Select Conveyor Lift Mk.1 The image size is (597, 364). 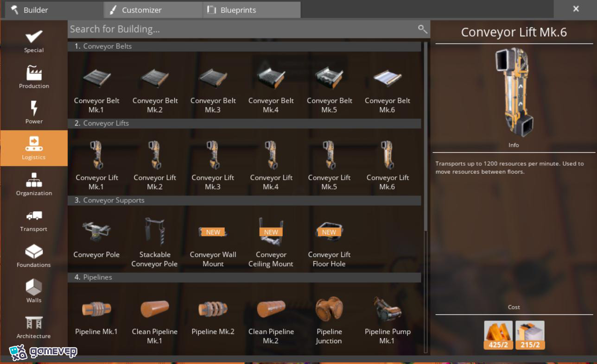97,163
